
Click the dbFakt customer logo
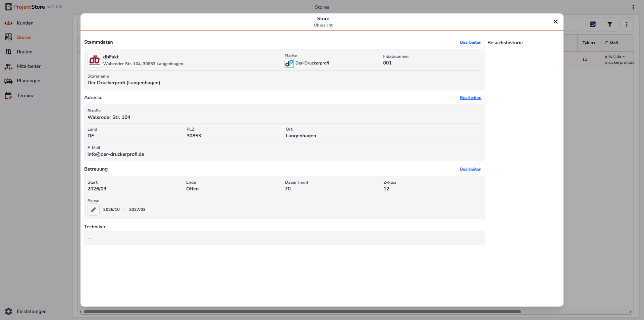pos(95,60)
